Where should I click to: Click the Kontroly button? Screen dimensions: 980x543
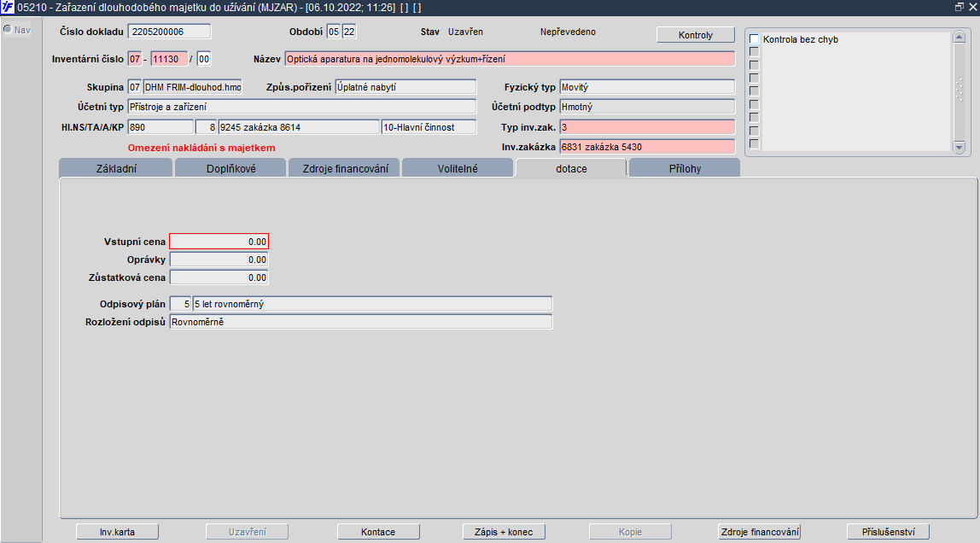696,35
